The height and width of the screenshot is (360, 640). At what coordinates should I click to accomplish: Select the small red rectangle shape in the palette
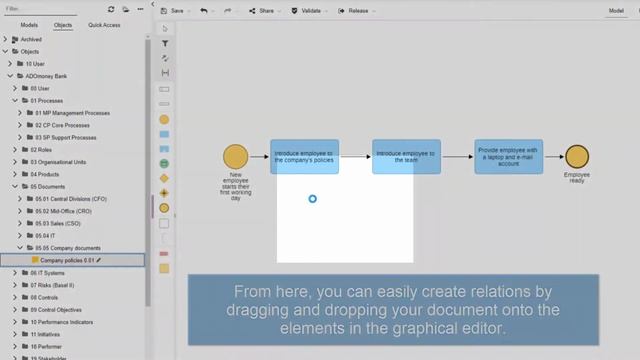[164, 254]
